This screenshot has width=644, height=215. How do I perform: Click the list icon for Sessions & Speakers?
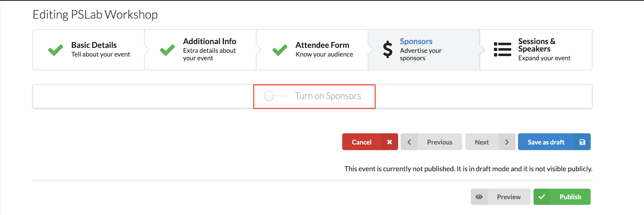pyautogui.click(x=502, y=50)
